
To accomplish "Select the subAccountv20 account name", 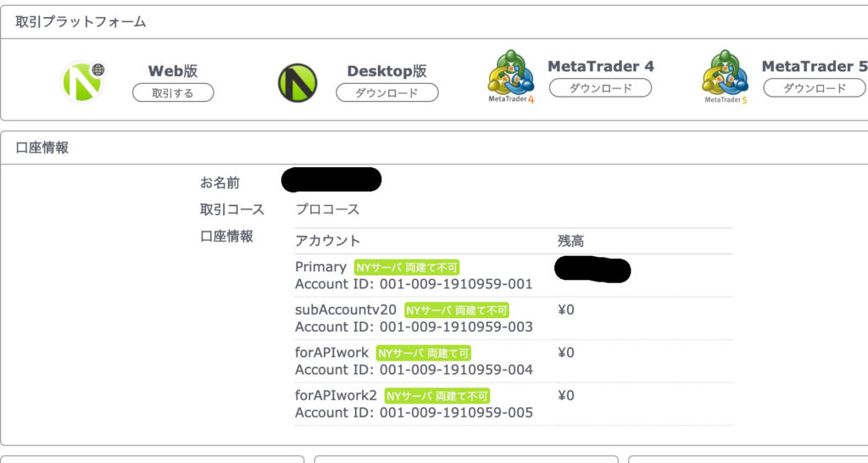I will [x=346, y=310].
